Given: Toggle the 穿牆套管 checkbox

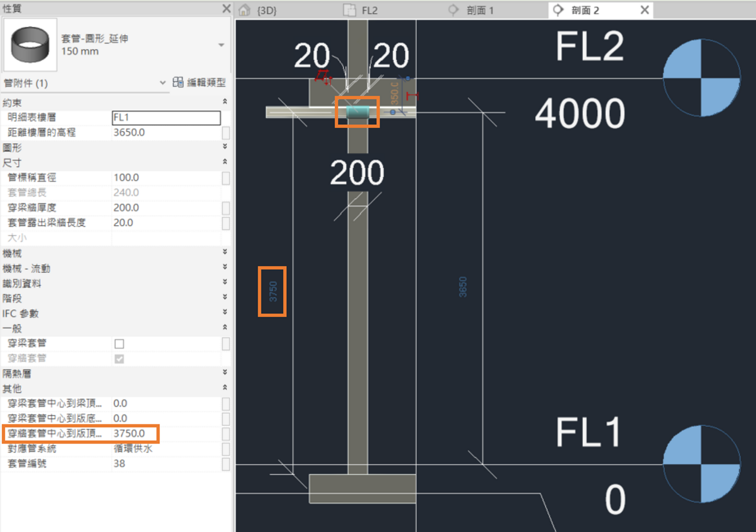Looking at the screenshot, I should [x=119, y=359].
